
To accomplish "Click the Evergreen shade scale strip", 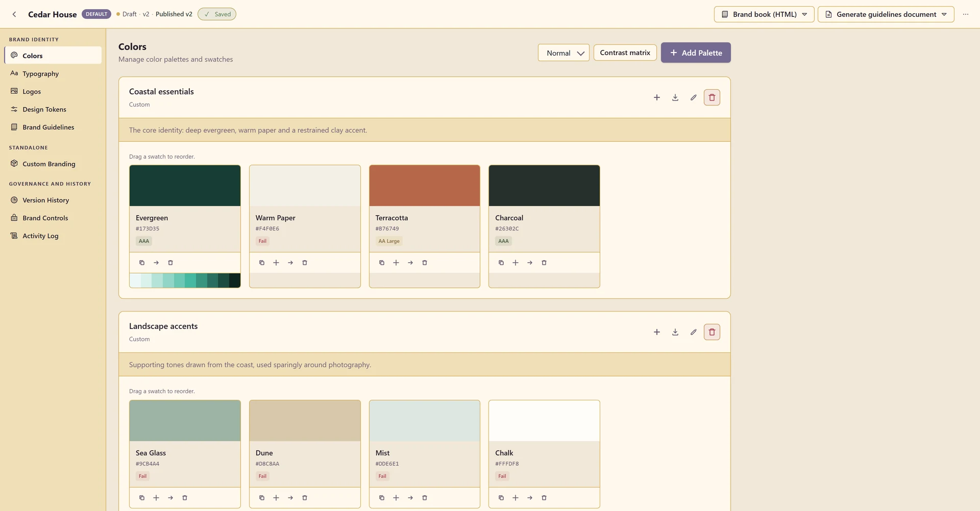I will click(x=185, y=280).
